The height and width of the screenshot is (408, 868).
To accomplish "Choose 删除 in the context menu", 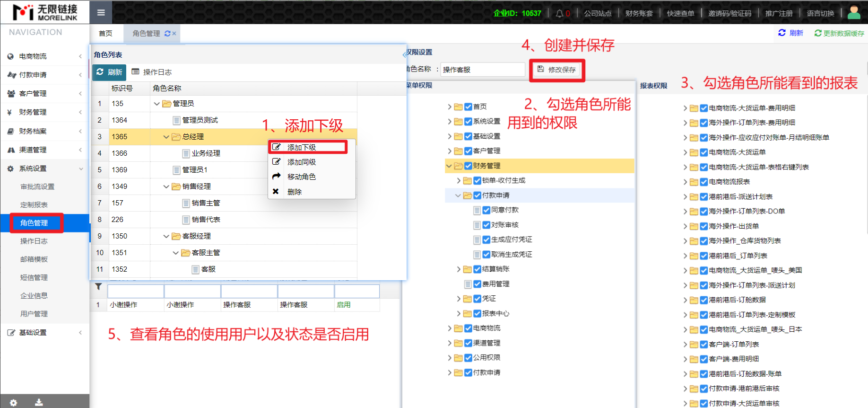I will [x=294, y=192].
